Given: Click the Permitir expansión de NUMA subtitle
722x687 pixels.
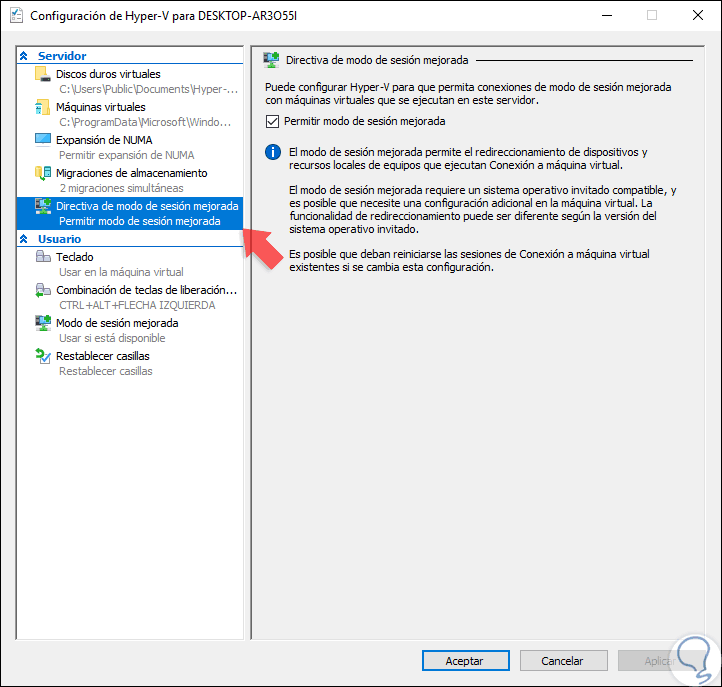Looking at the screenshot, I should (x=127, y=155).
